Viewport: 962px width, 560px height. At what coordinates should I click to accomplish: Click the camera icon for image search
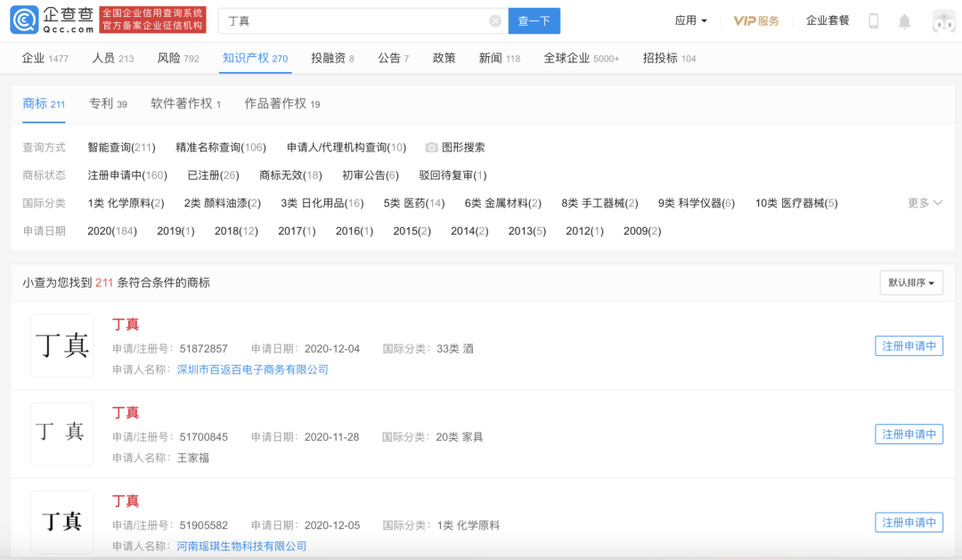coord(432,148)
